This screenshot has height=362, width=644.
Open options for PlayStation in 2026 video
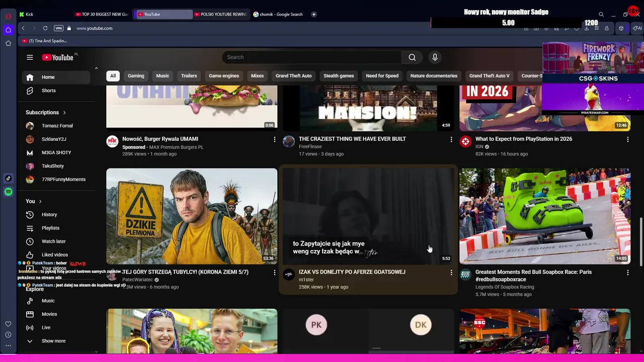[627, 139]
